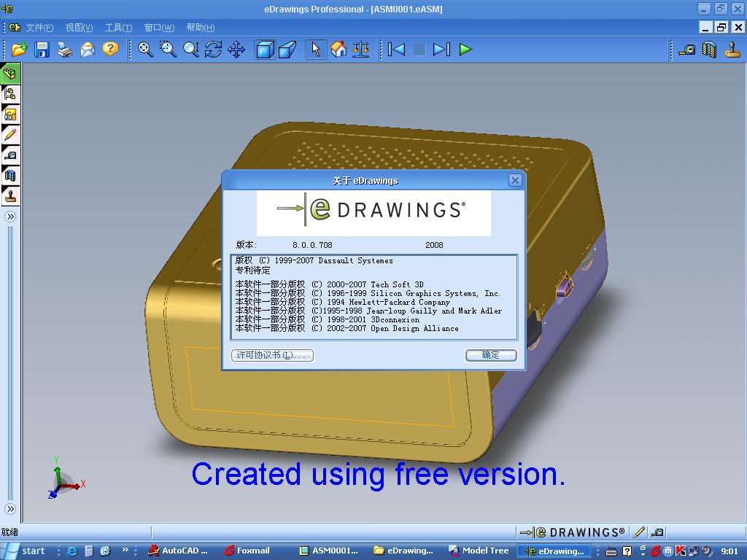
Task: Save the document using the floppy icon
Action: click(42, 50)
